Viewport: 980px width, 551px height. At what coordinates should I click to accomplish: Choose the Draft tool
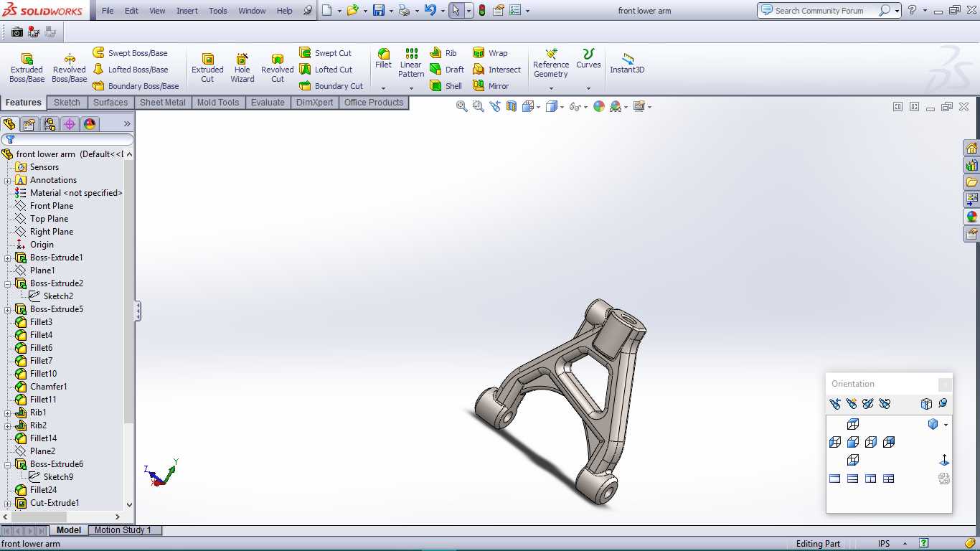pyautogui.click(x=447, y=70)
